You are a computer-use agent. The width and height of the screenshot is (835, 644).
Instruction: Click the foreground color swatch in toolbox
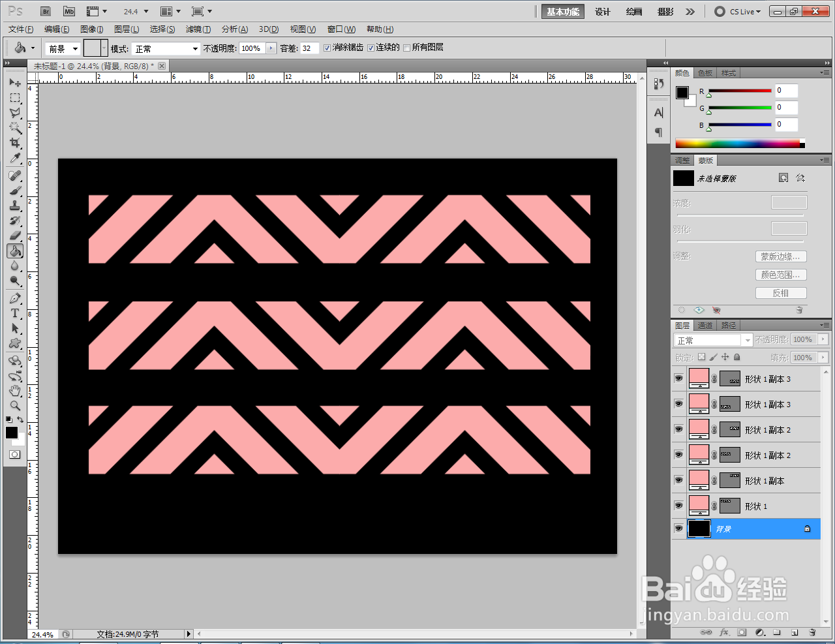(12, 433)
